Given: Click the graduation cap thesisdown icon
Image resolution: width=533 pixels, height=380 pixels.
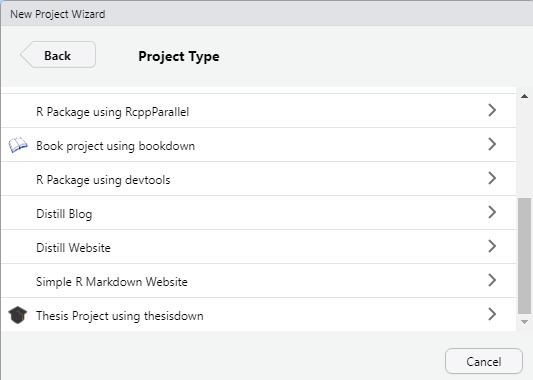Looking at the screenshot, I should [x=18, y=315].
